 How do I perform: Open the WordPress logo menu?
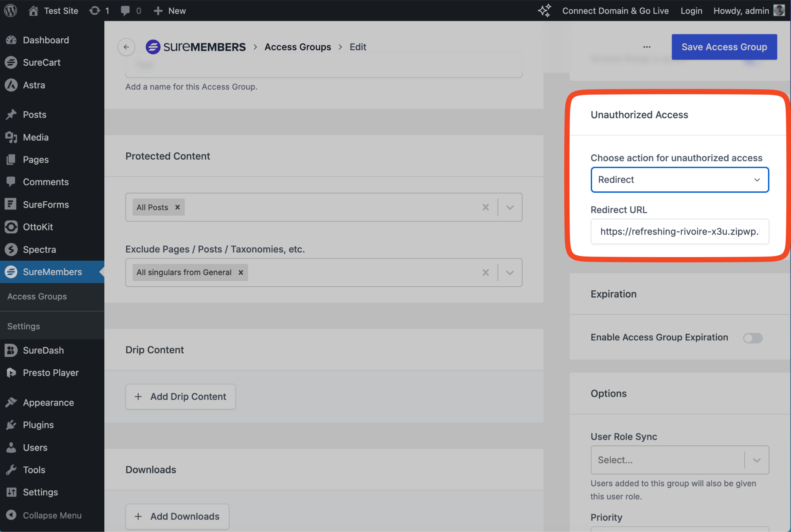coord(10,10)
